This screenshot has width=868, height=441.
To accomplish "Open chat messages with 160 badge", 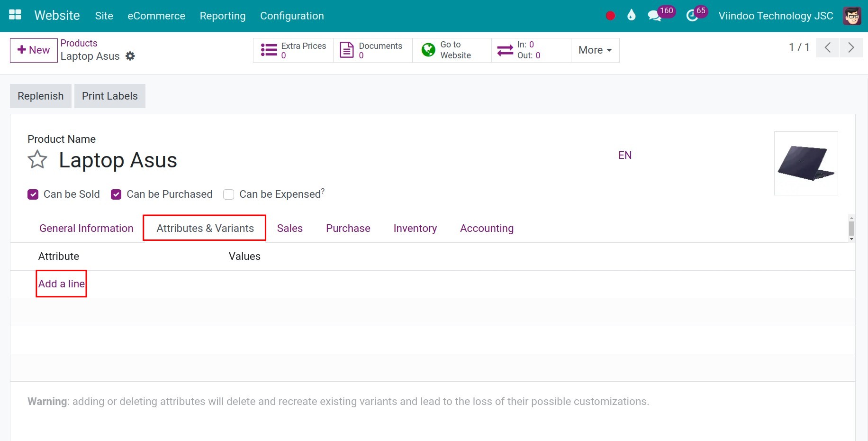I will point(655,16).
